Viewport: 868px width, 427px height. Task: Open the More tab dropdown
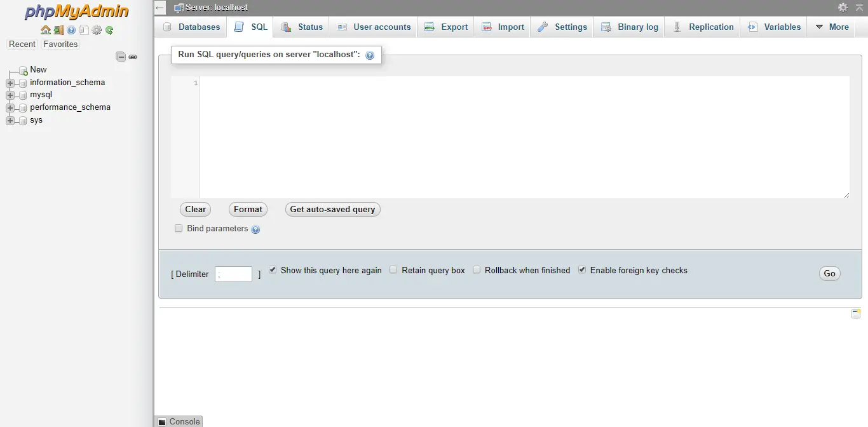[x=832, y=27]
